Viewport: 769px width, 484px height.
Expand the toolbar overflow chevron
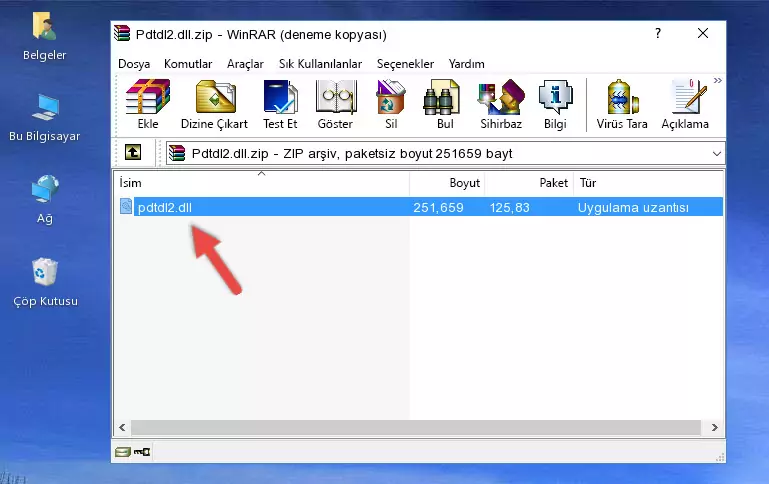718,80
